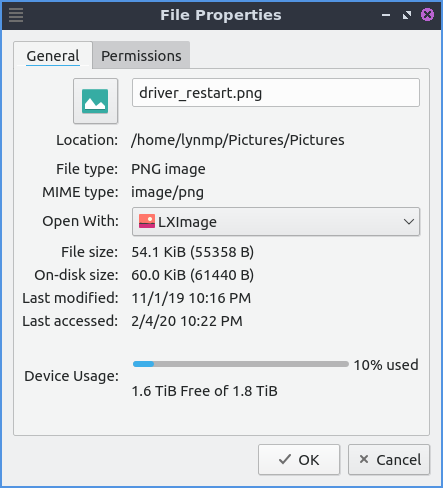Click the checkmark icon on OK button
The height and width of the screenshot is (488, 443).
[285, 459]
